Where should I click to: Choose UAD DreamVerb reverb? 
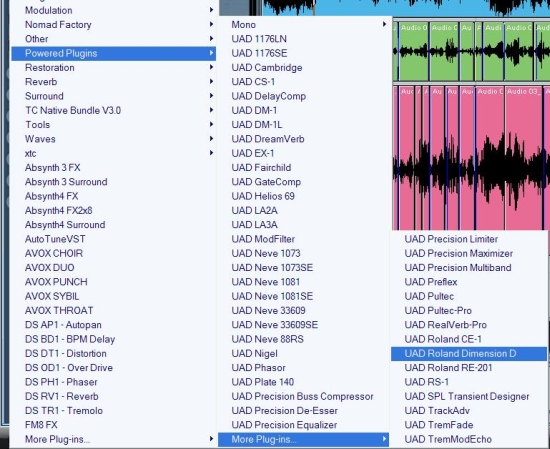[303, 139]
